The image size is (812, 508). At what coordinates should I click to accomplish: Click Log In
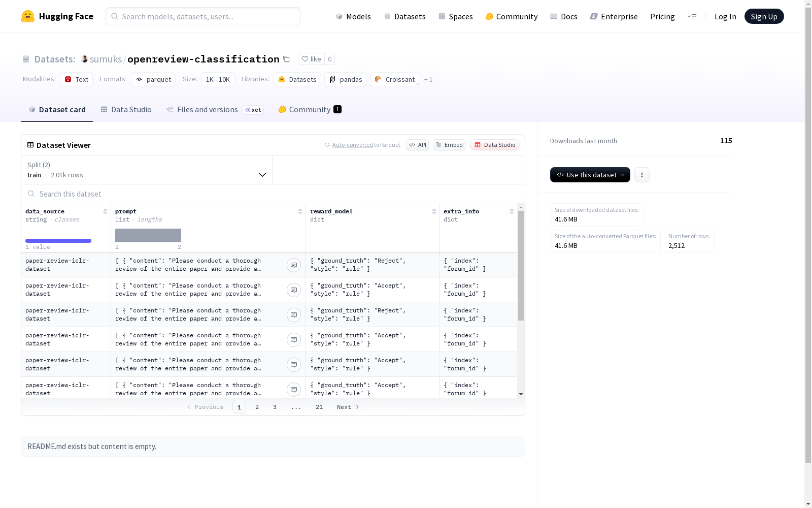[725, 16]
